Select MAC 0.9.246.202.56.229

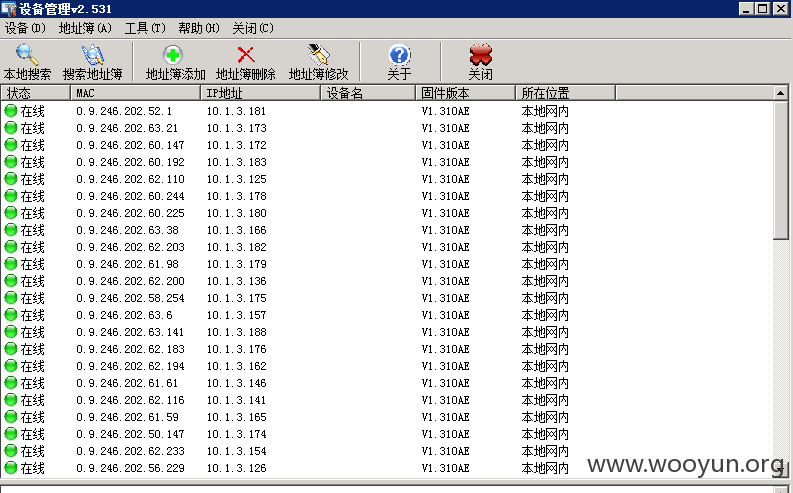130,468
